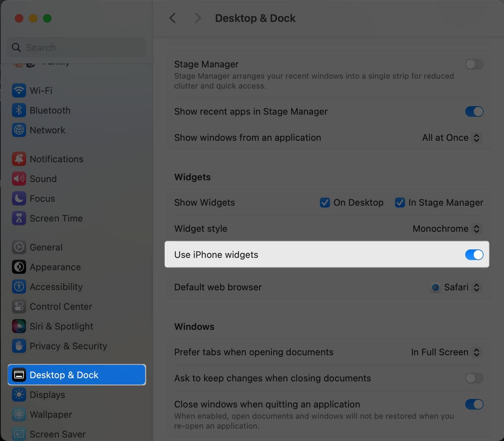Screen dimensions: 504x441
Task: Click the Displays sun icon
Action: [19, 395]
